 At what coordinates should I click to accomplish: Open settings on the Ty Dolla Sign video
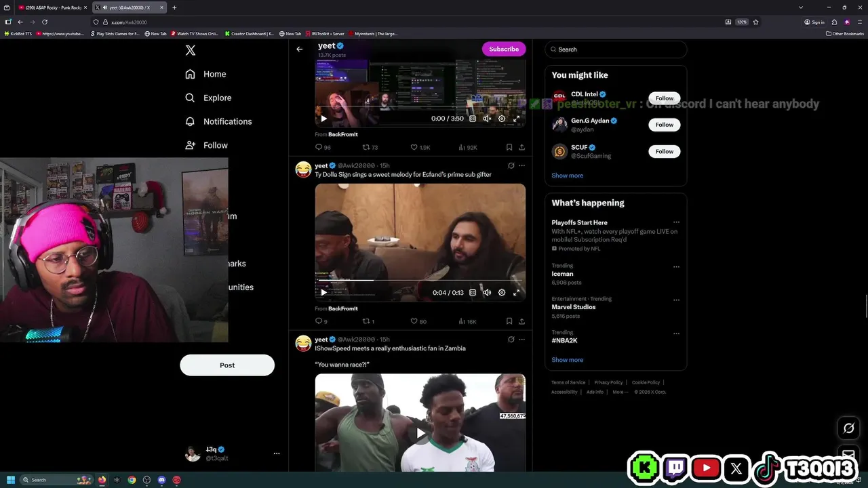click(502, 293)
